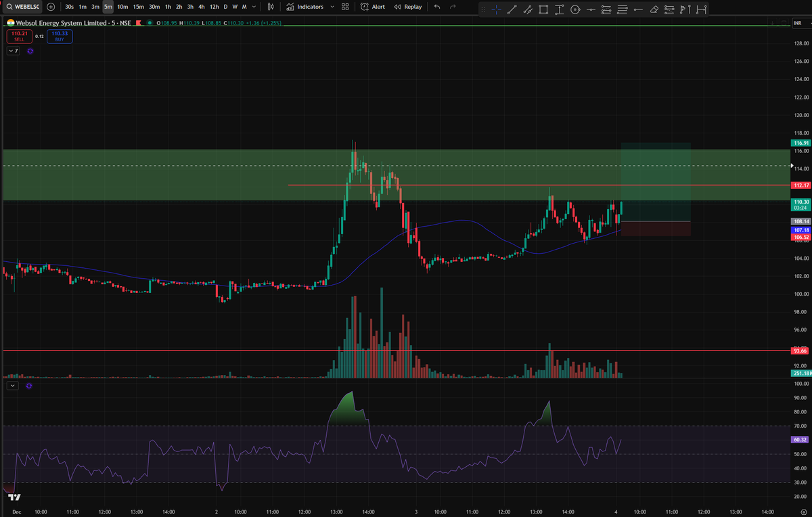Select the horizontal measure range tool
The image size is (812, 517).
(701, 9)
